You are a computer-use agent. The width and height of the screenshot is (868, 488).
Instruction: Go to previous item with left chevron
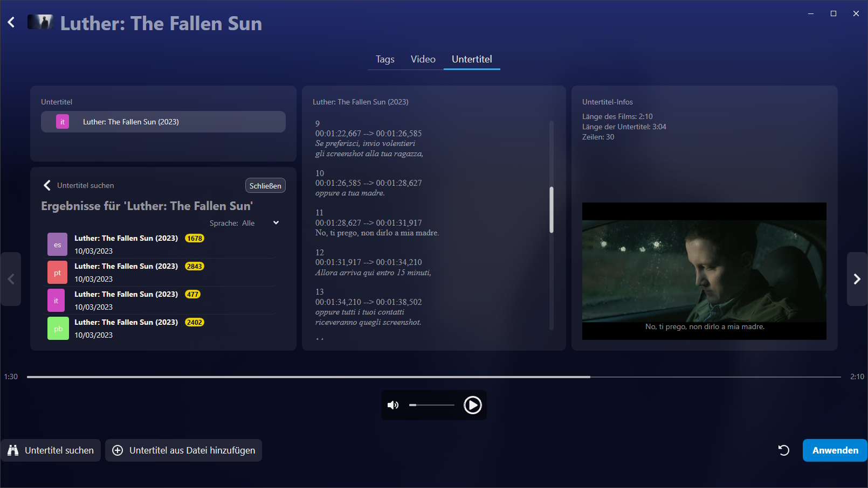tap(11, 279)
